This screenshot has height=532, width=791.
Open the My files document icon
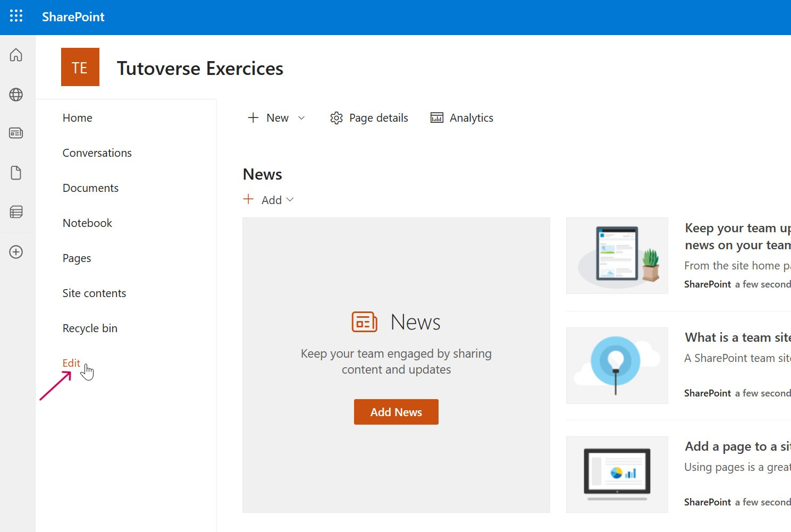(x=16, y=173)
